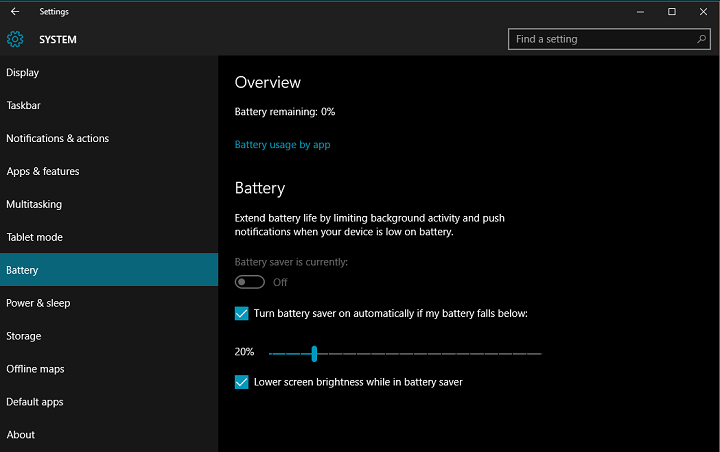The height and width of the screenshot is (452, 720).
Task: Open Tablet mode settings
Action: [x=109, y=237]
